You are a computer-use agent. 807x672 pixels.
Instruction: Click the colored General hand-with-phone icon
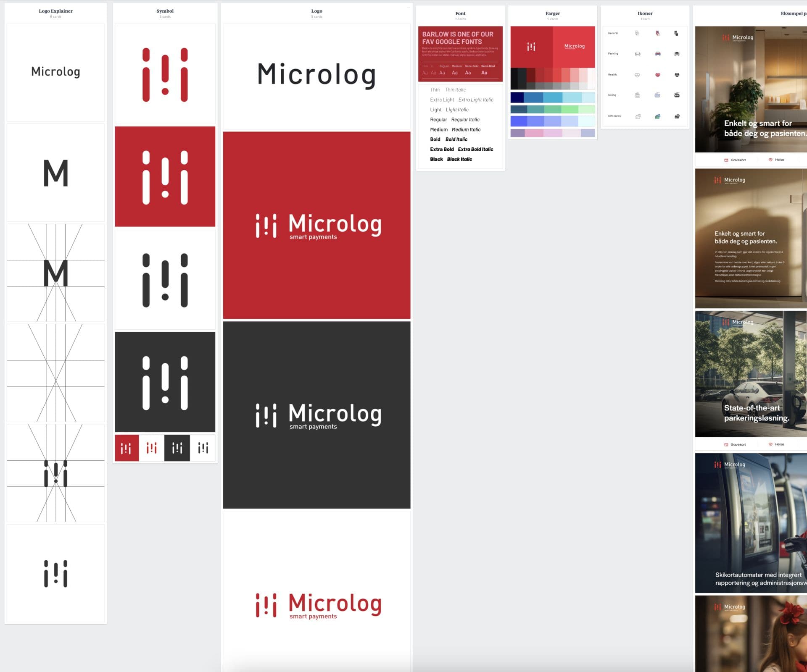(x=657, y=33)
